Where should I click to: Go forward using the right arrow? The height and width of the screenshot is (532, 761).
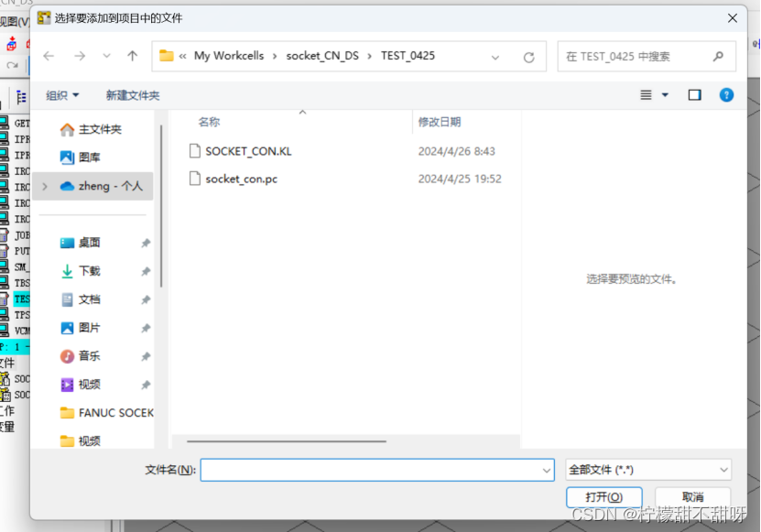[80, 56]
